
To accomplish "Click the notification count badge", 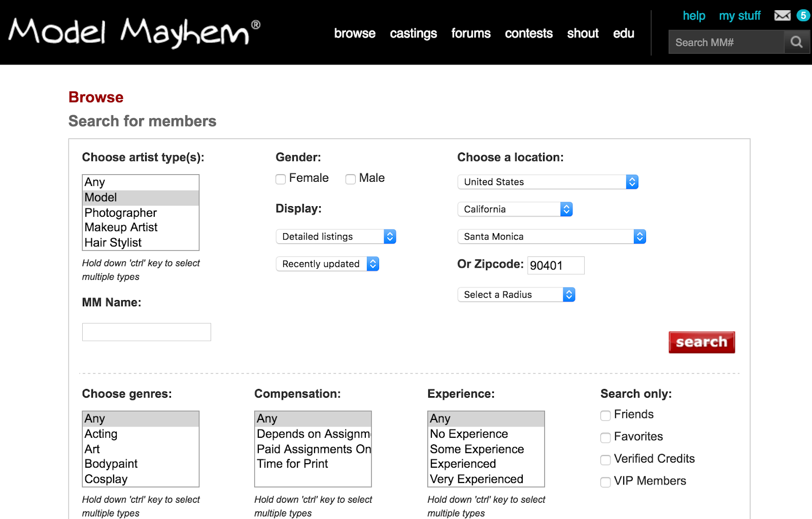I will [803, 15].
